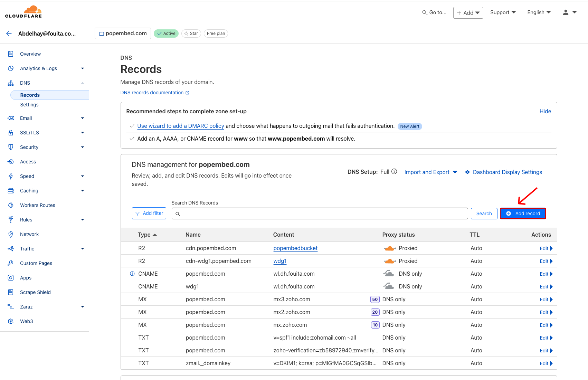Expand the SSL/TLS menu arrow

[83, 133]
